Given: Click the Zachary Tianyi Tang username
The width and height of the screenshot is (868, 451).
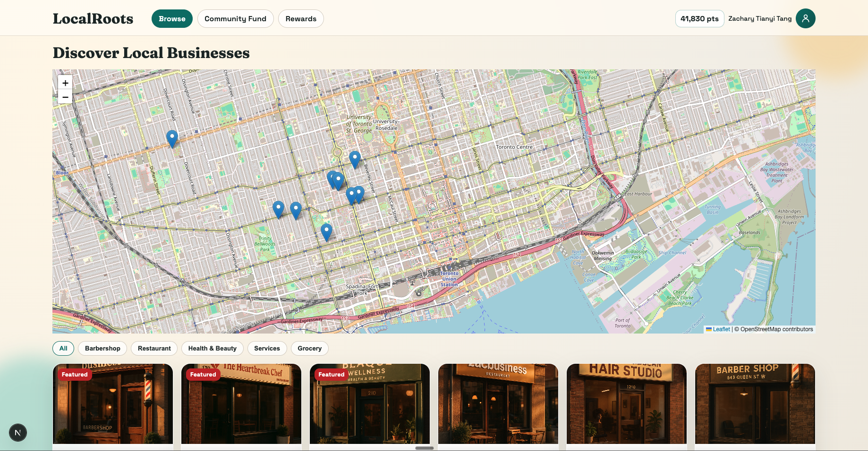Looking at the screenshot, I should pyautogui.click(x=760, y=19).
